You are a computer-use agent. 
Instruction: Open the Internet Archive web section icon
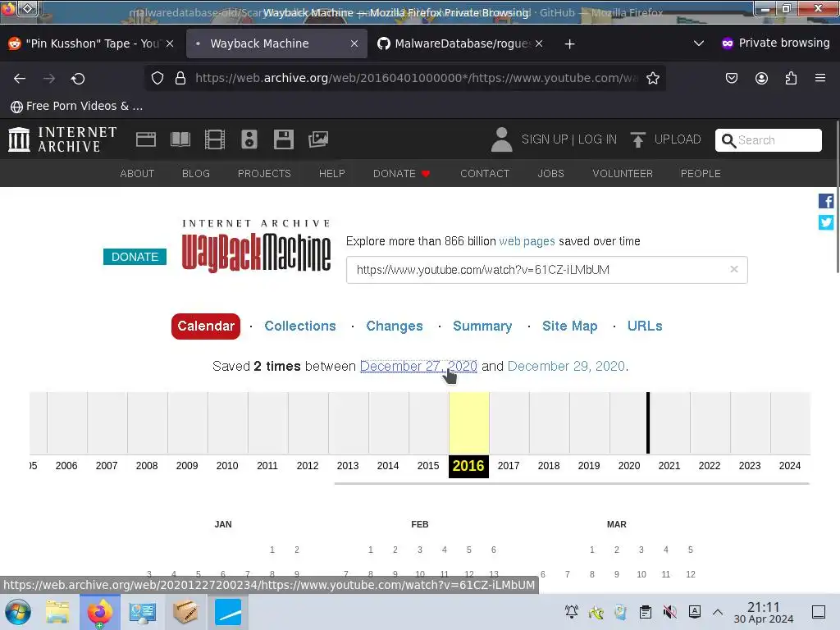pyautogui.click(x=146, y=139)
